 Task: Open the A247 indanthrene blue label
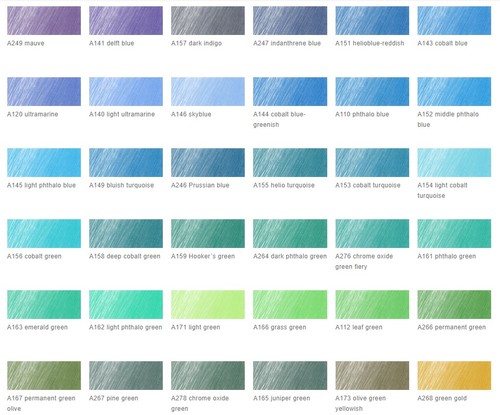point(287,43)
